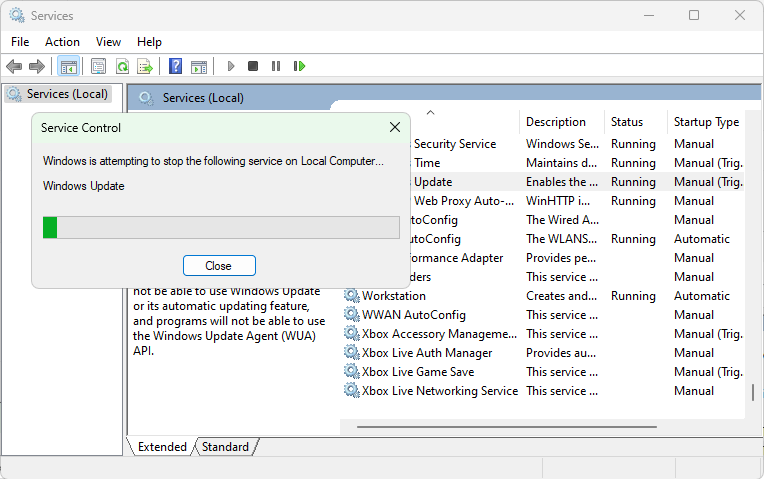The image size is (764, 479).
Task: Click the horizontal scrollbar of services list
Action: 507,427
